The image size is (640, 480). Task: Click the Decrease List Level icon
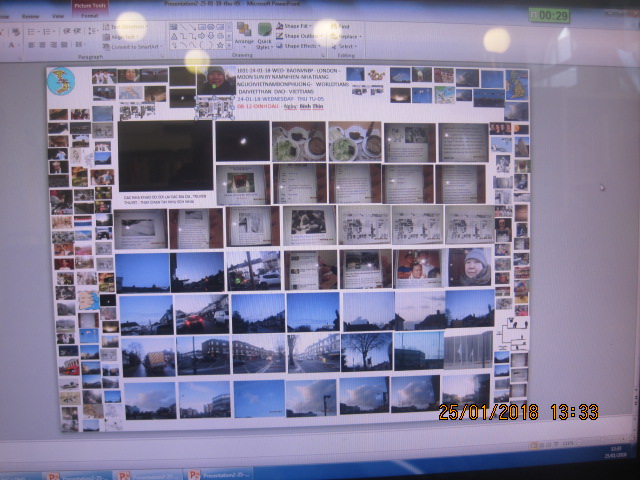67,31
